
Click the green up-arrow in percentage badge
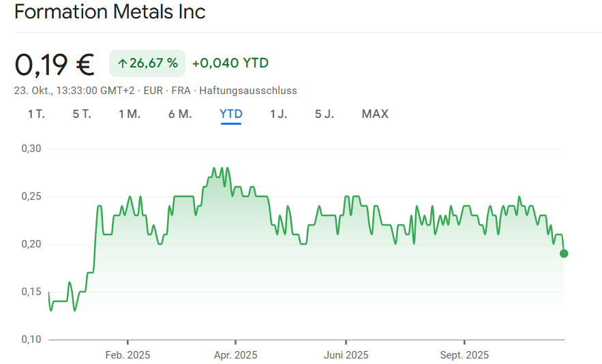[x=123, y=63]
